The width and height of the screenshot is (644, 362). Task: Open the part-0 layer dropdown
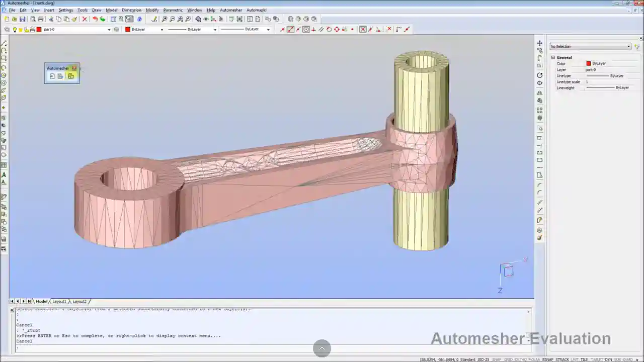pyautogui.click(x=109, y=29)
